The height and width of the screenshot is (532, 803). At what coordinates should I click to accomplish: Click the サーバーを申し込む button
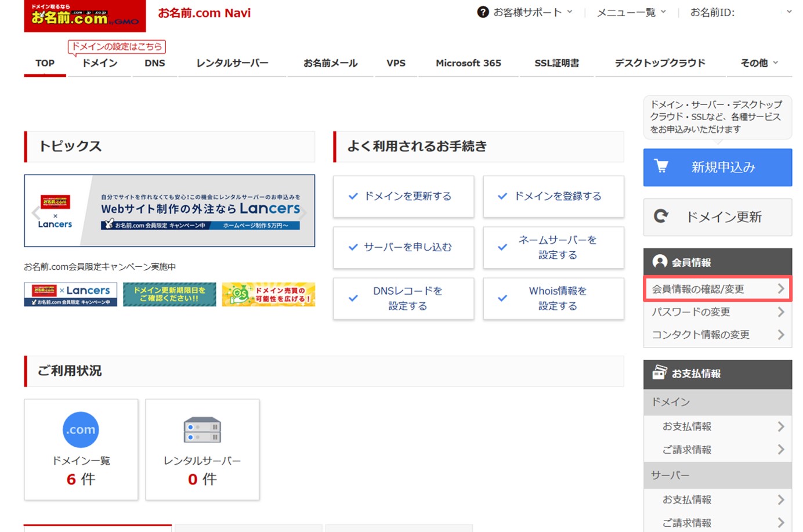pos(403,247)
